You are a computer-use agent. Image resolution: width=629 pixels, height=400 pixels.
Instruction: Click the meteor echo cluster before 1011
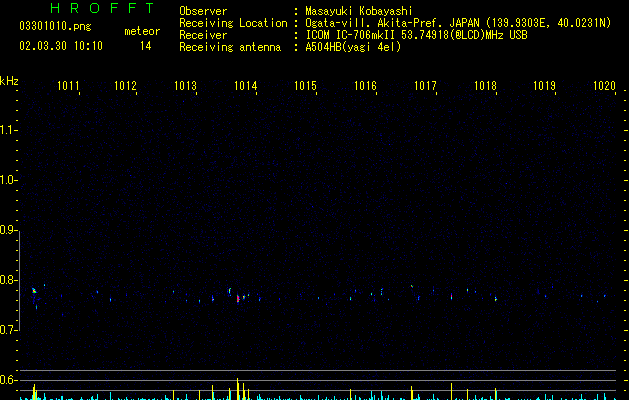(x=34, y=290)
